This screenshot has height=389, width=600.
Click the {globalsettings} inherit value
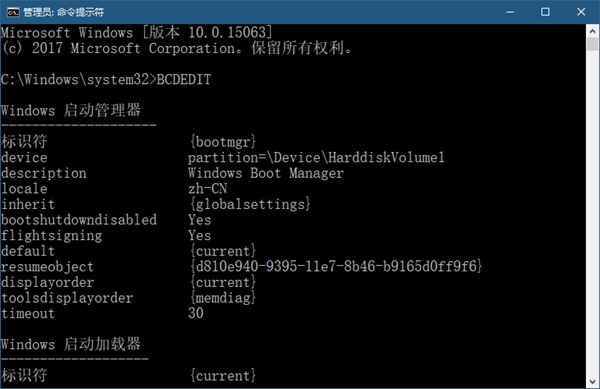(x=250, y=204)
